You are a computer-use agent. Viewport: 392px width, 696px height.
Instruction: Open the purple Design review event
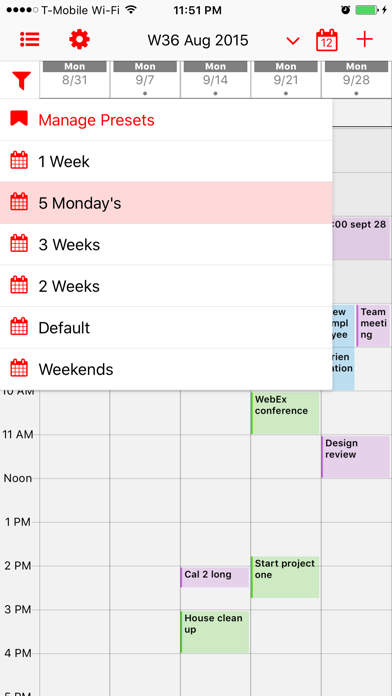tap(356, 457)
